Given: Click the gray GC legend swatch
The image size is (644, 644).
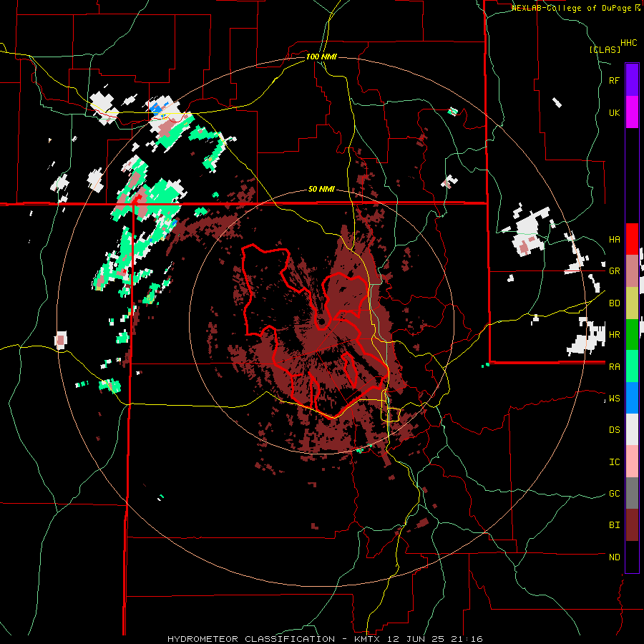Looking at the screenshot, I should pos(632,493).
